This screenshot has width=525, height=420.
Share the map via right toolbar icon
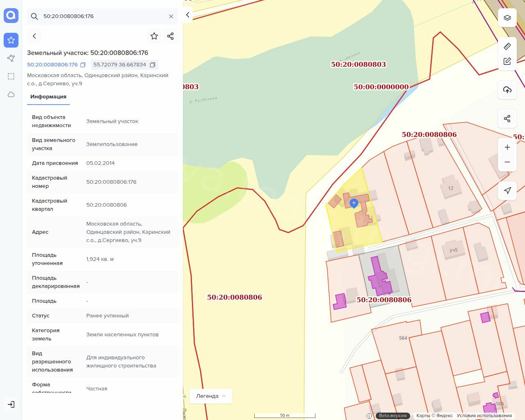coord(507,119)
